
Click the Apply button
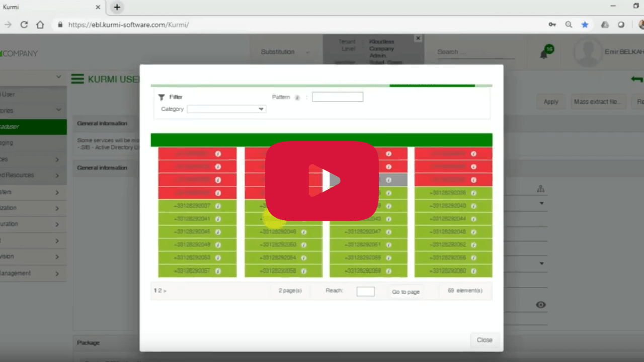551,102
